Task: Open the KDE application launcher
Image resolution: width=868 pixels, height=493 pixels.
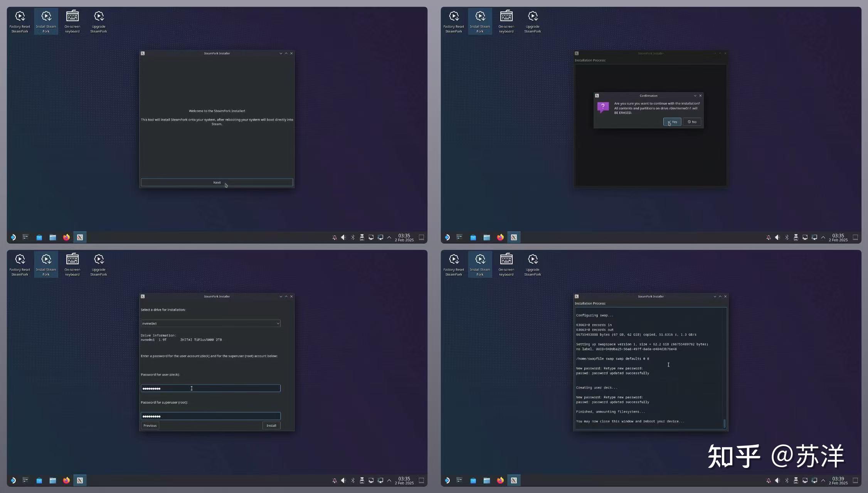Action: [13, 237]
